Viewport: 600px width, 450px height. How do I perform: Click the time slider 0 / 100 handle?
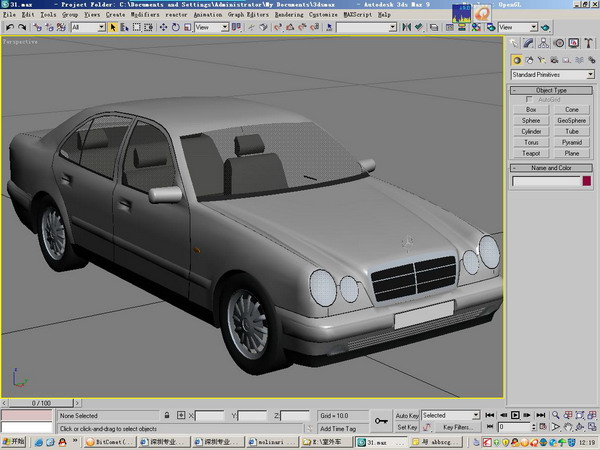click(41, 403)
